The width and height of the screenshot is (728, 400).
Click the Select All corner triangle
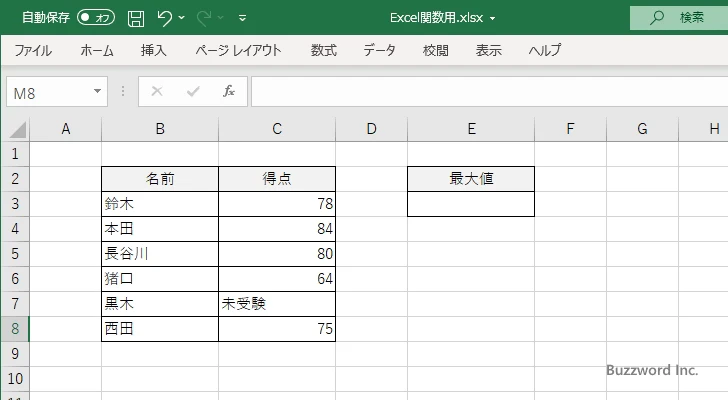(18, 129)
